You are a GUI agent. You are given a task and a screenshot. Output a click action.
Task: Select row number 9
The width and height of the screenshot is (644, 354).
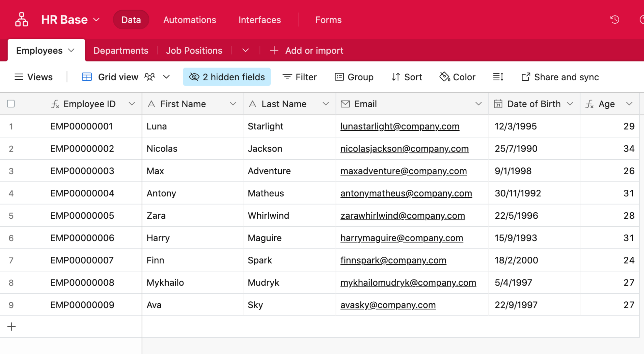(x=11, y=305)
